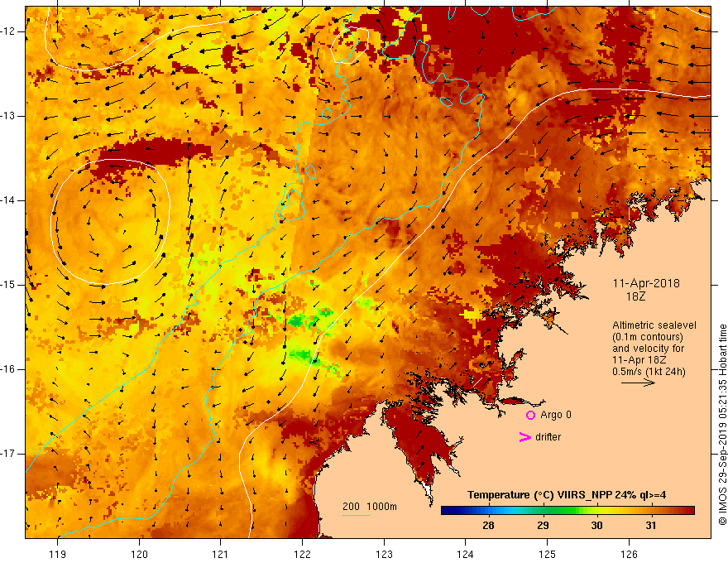Click the latitude -14 axis label
This screenshot has height=563, width=728.
(x=7, y=200)
